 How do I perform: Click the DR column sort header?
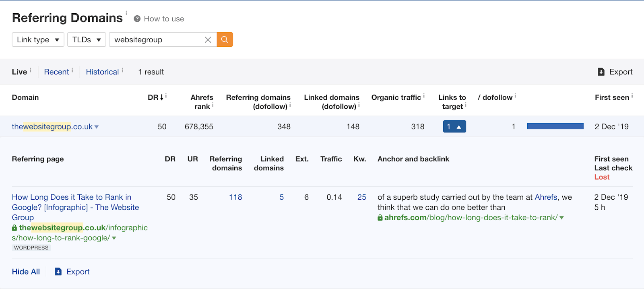155,97
